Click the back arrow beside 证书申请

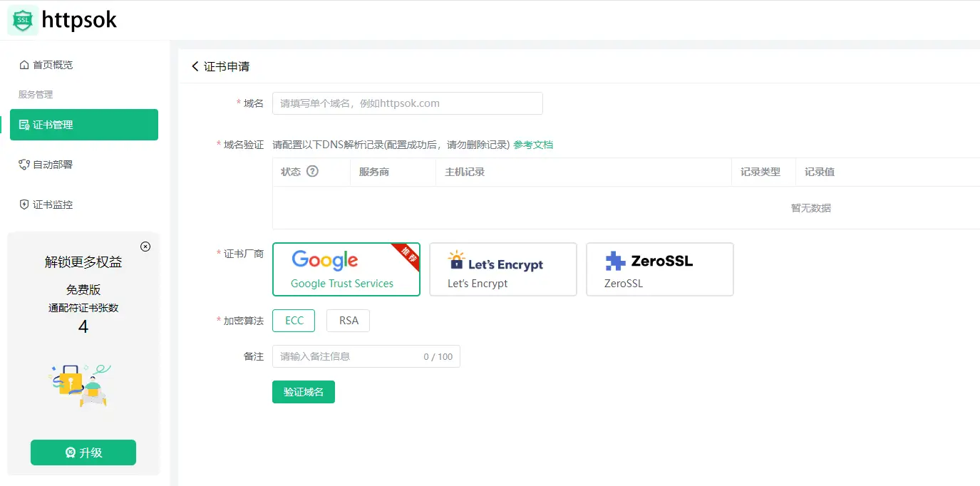[x=195, y=66]
